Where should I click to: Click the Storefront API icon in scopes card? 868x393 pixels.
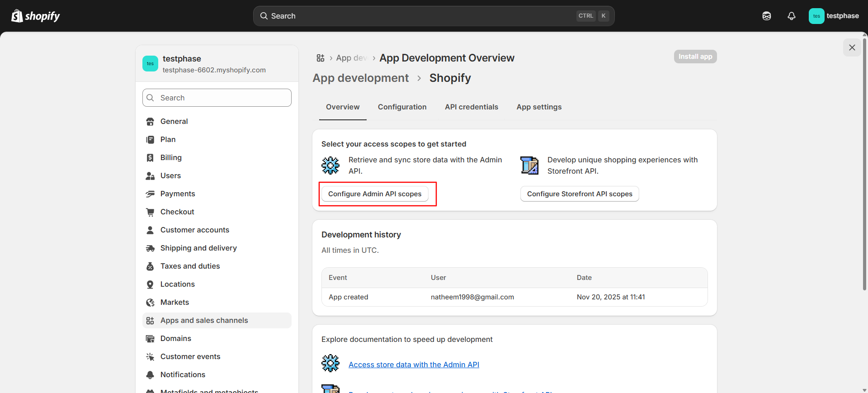pyautogui.click(x=529, y=166)
